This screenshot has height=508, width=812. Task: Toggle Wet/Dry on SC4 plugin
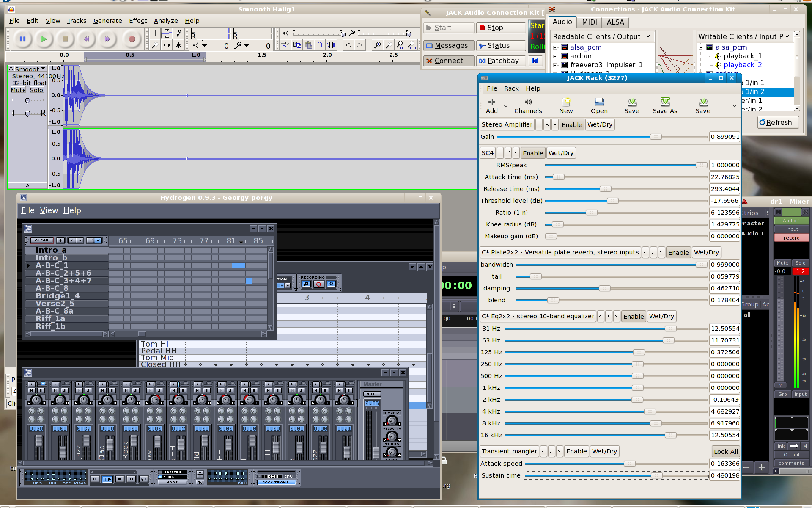[x=561, y=153]
